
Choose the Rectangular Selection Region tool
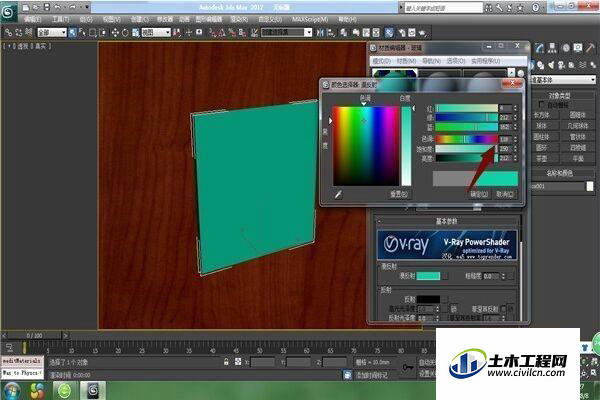point(93,33)
